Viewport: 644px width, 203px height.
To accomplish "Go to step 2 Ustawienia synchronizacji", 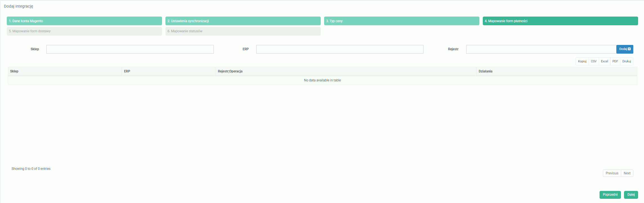I will point(243,21).
